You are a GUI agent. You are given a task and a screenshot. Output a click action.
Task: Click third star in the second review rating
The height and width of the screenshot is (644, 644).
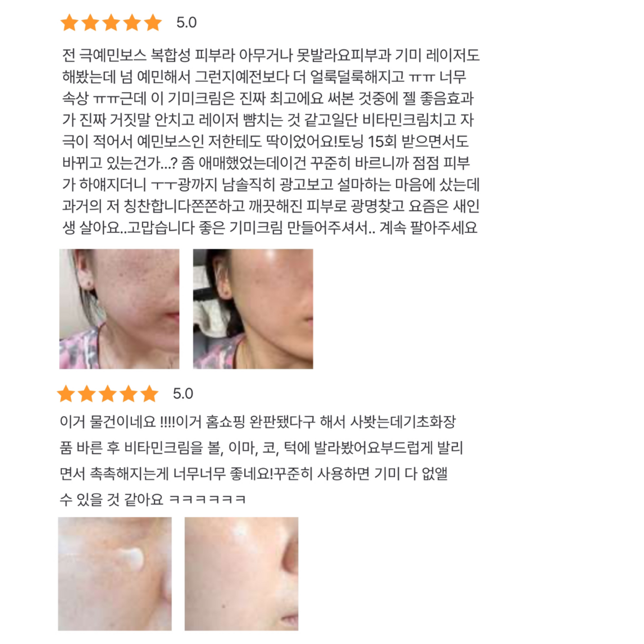(x=108, y=394)
